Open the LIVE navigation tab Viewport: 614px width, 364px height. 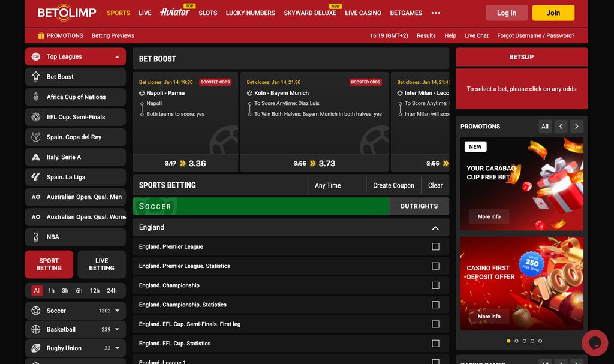(x=145, y=13)
